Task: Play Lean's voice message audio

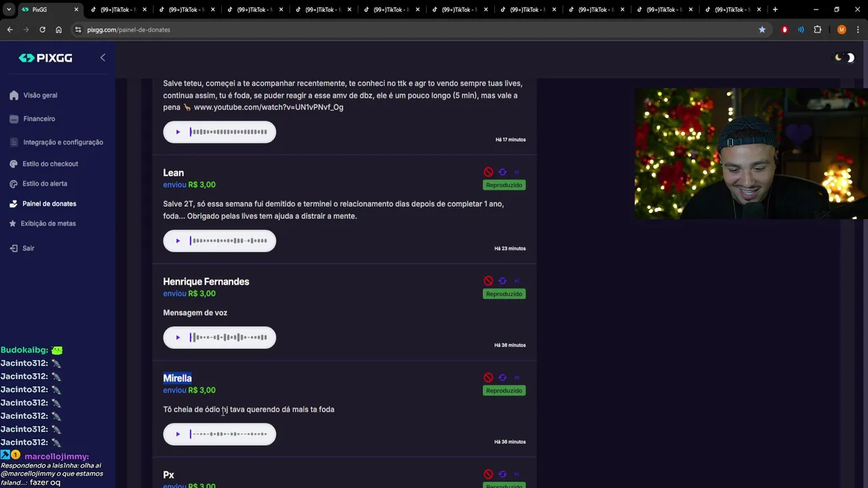Action: pos(178,241)
